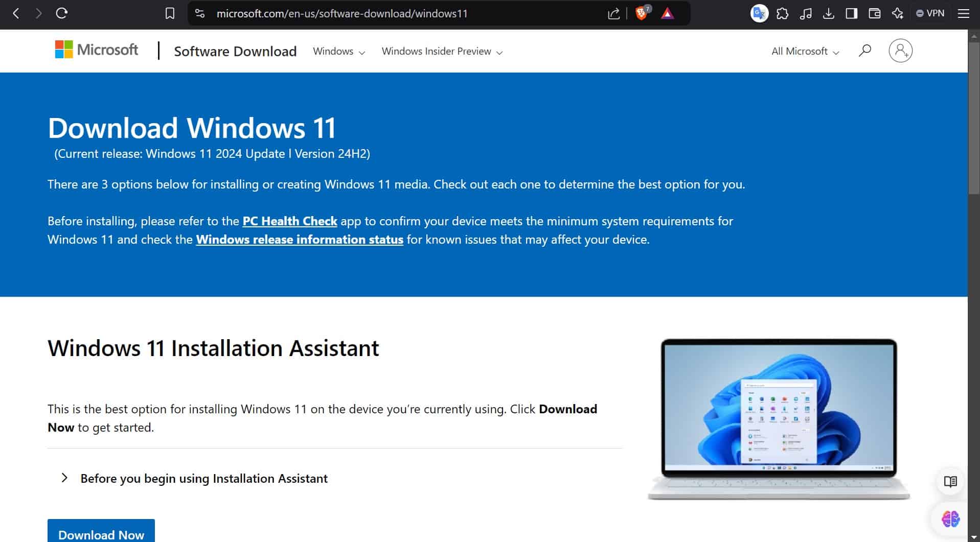Open the Downloads icon in toolbar

click(829, 13)
